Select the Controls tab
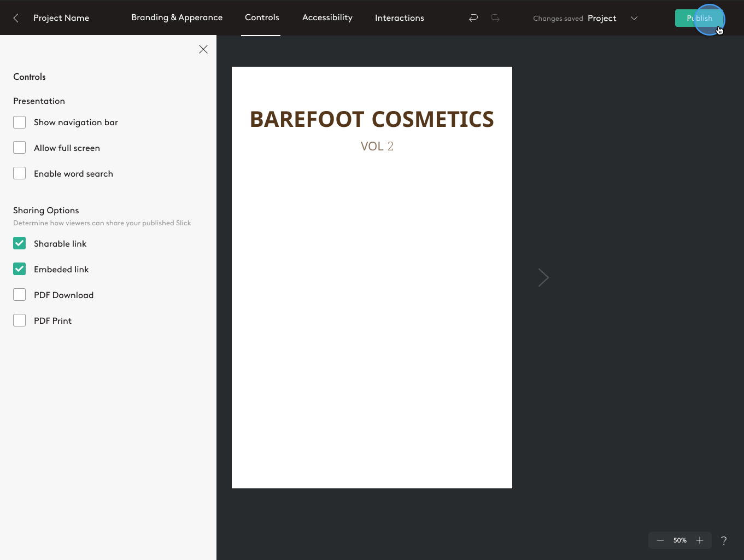744x560 pixels. (x=262, y=17)
